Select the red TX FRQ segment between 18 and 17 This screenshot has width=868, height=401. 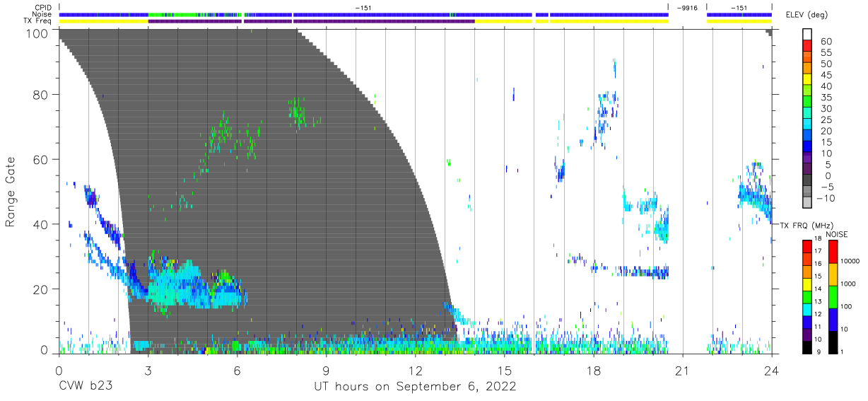click(x=807, y=246)
